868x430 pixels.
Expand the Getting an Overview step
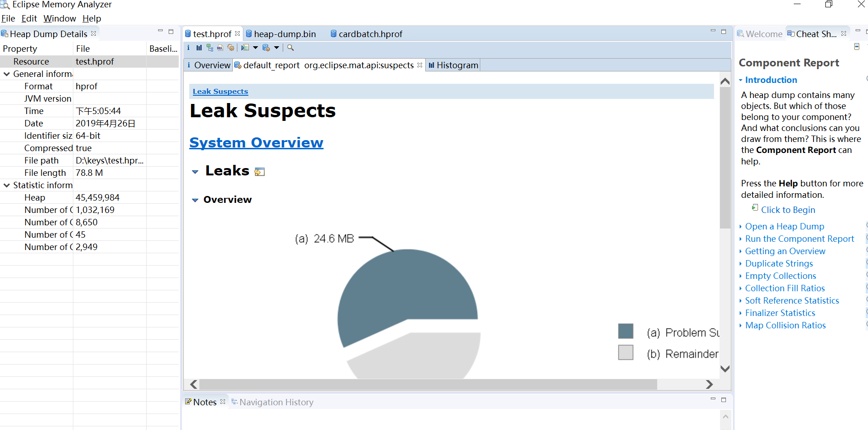coord(741,251)
